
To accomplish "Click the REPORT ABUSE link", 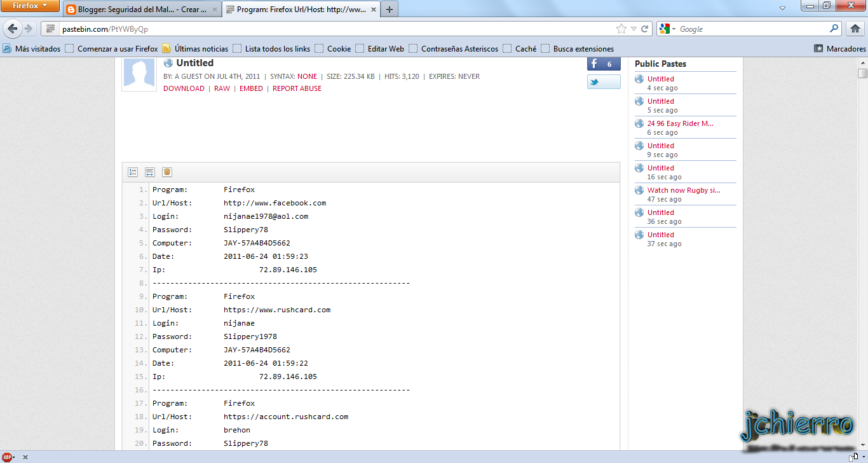I will [297, 88].
